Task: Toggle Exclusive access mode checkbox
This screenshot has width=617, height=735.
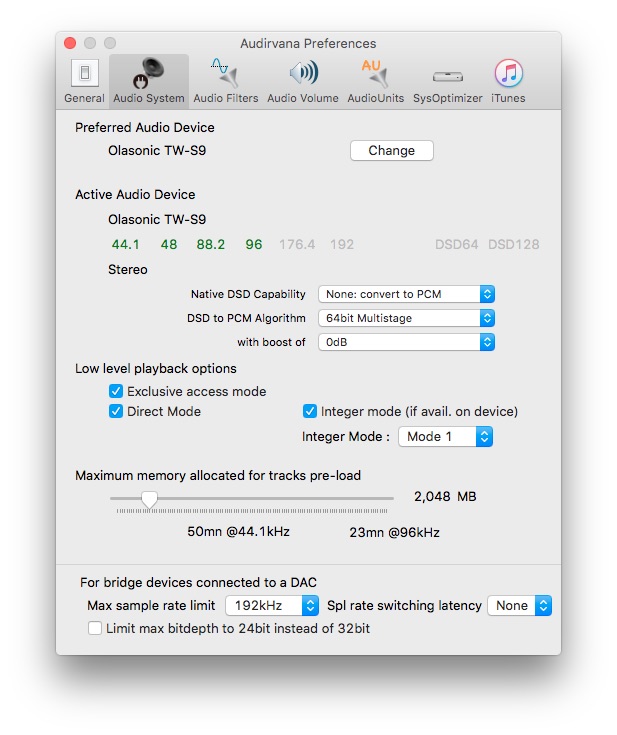Action: 116,391
